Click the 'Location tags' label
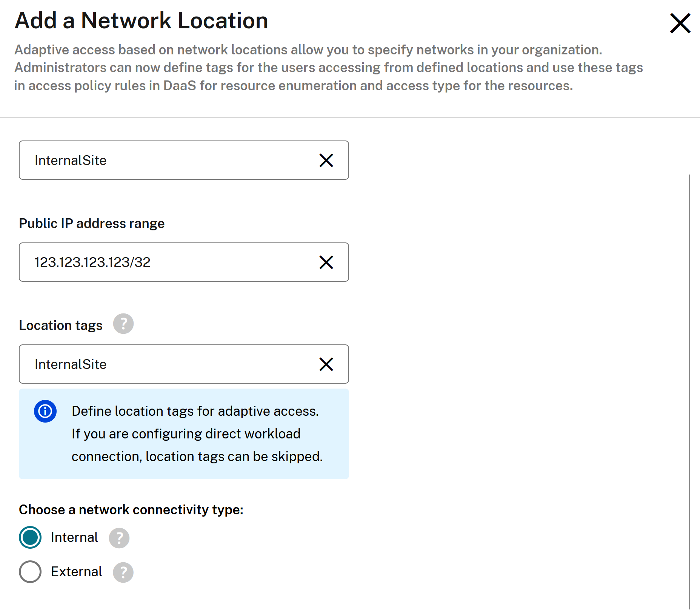 (61, 326)
